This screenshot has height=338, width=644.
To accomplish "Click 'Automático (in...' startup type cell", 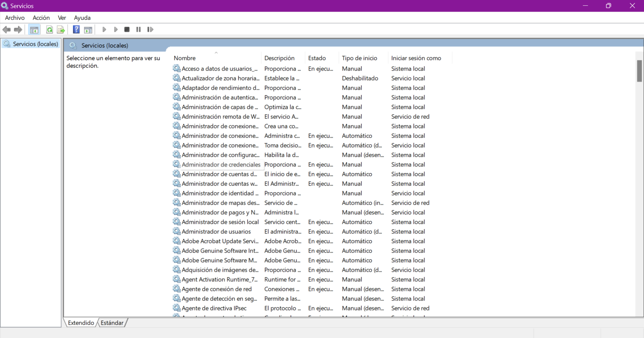I will pos(363,203).
